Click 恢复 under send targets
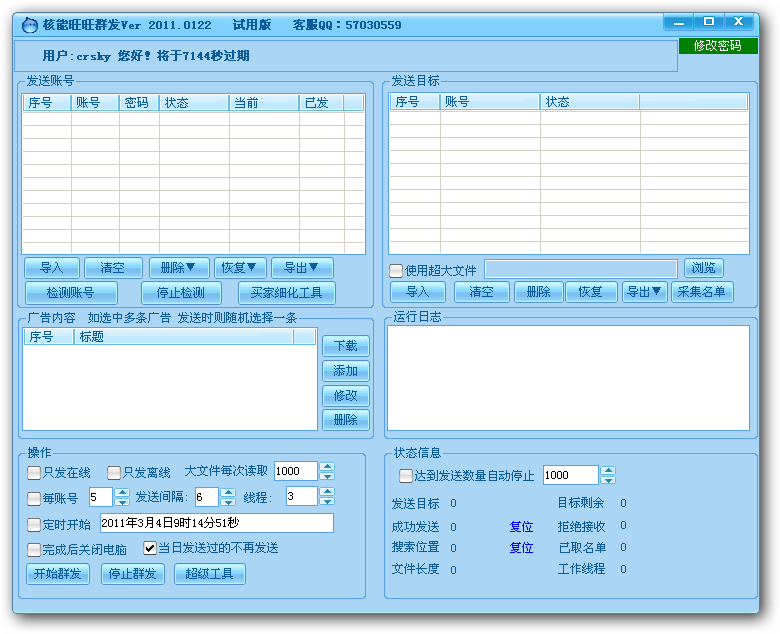Viewport: 780px width, 634px height. (x=591, y=292)
